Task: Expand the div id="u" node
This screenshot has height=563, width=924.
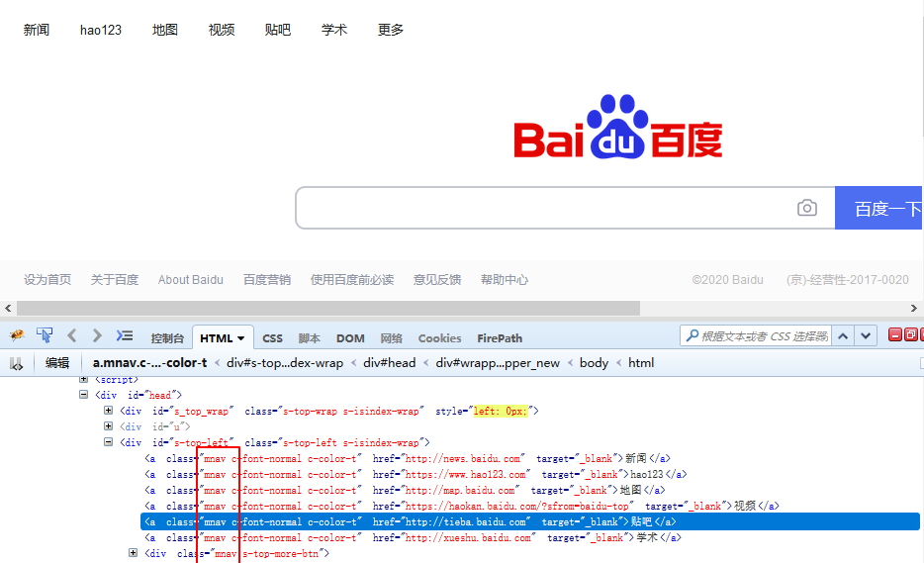Action: [x=109, y=426]
